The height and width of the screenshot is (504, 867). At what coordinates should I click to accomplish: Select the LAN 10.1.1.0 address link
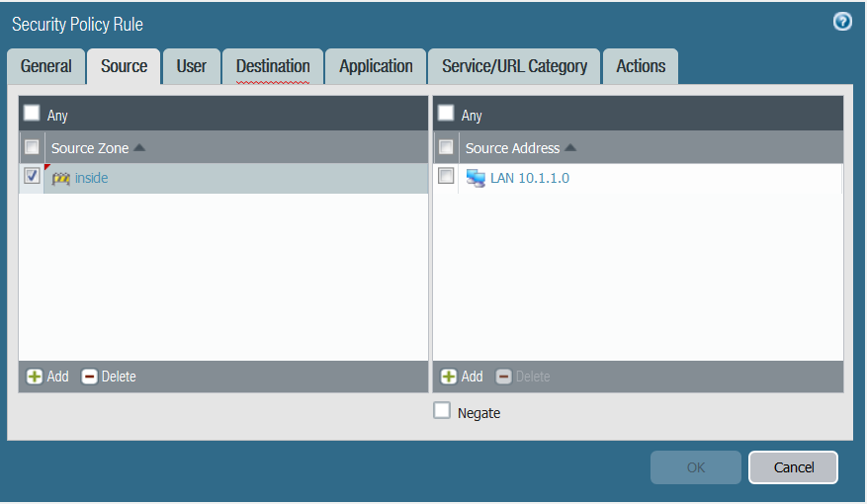point(530,178)
